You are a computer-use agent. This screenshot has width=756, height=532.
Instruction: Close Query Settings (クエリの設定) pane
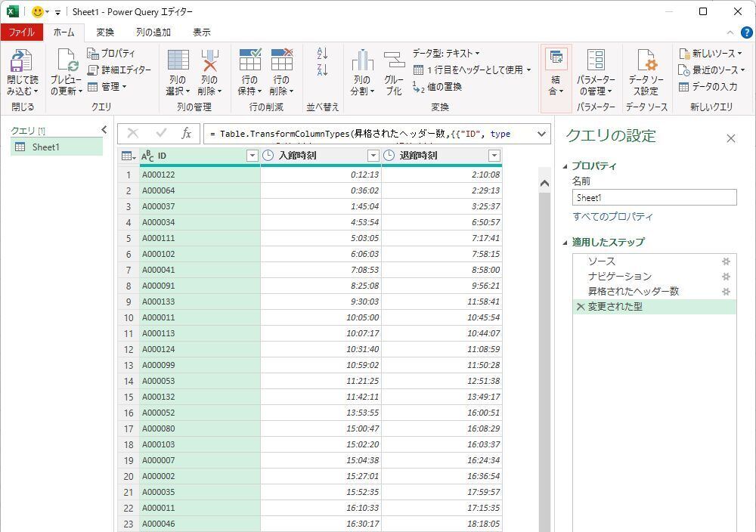[x=731, y=139]
